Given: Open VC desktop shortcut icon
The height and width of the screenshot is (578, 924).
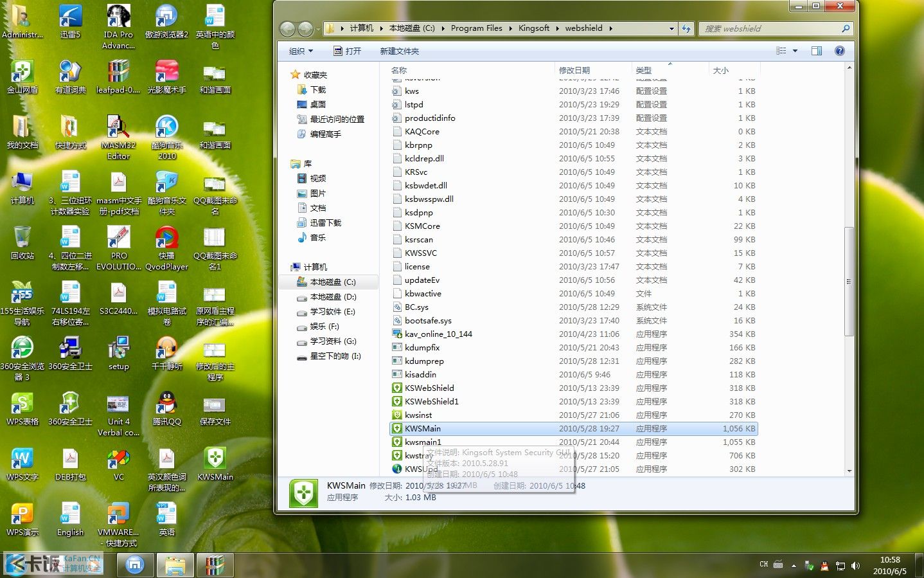Looking at the screenshot, I should click(118, 464).
